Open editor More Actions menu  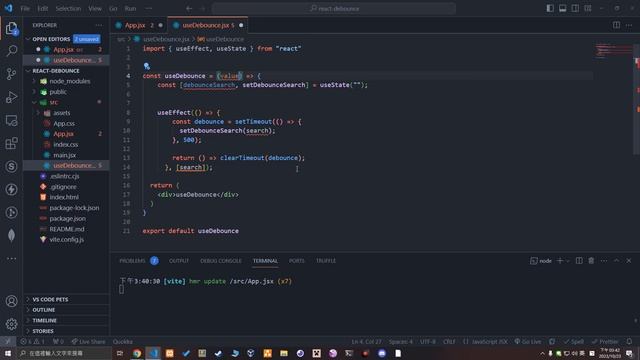click(629, 25)
